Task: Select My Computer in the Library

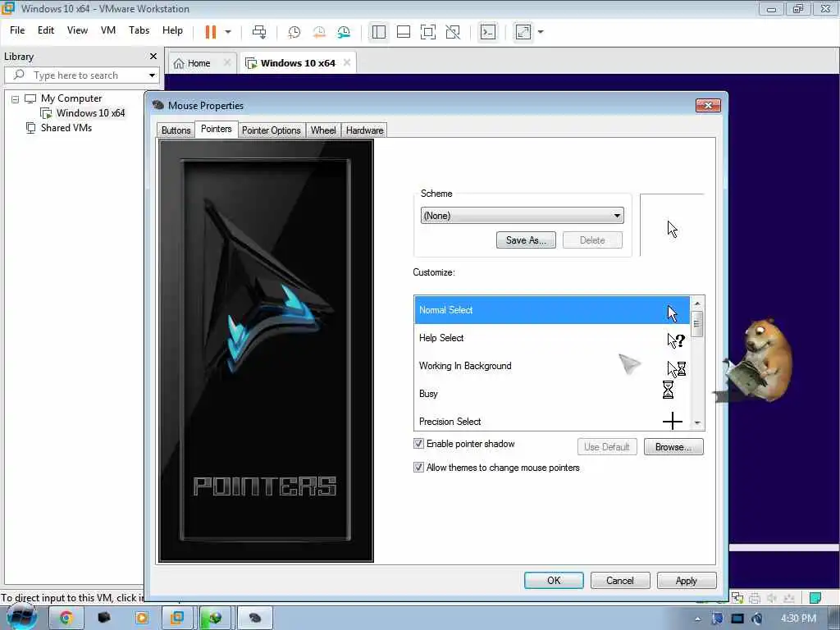Action: pos(71,98)
